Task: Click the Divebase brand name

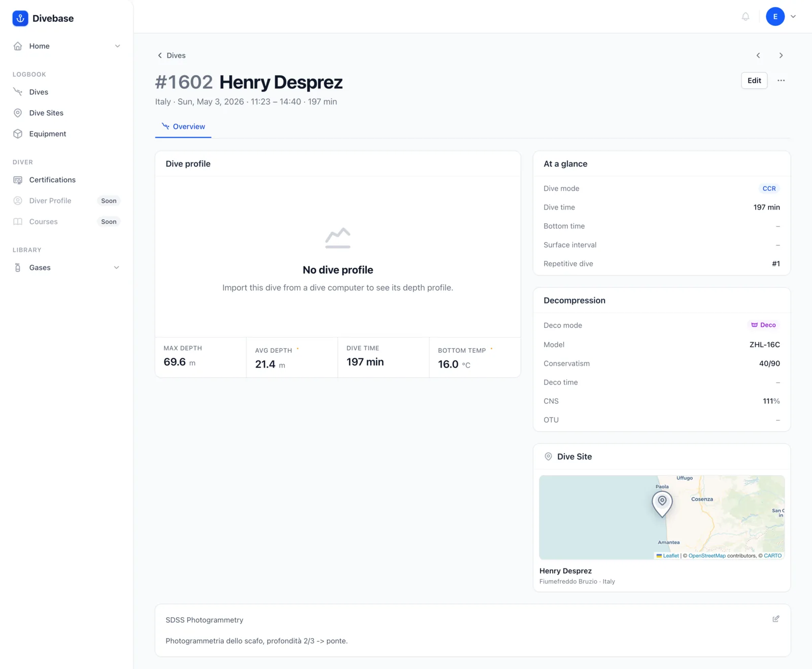Action: (53, 18)
